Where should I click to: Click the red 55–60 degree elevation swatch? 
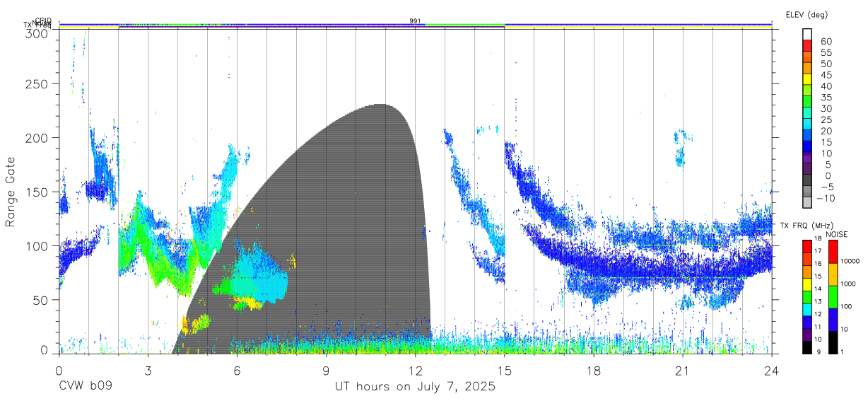pos(807,47)
